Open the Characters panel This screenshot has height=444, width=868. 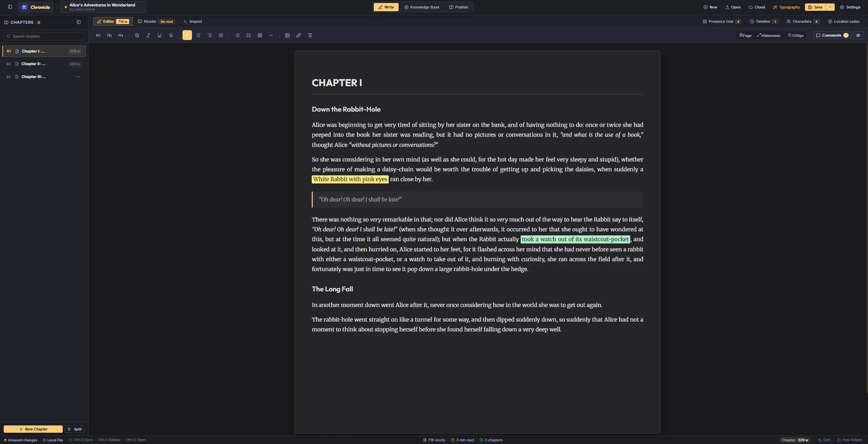[x=803, y=21]
